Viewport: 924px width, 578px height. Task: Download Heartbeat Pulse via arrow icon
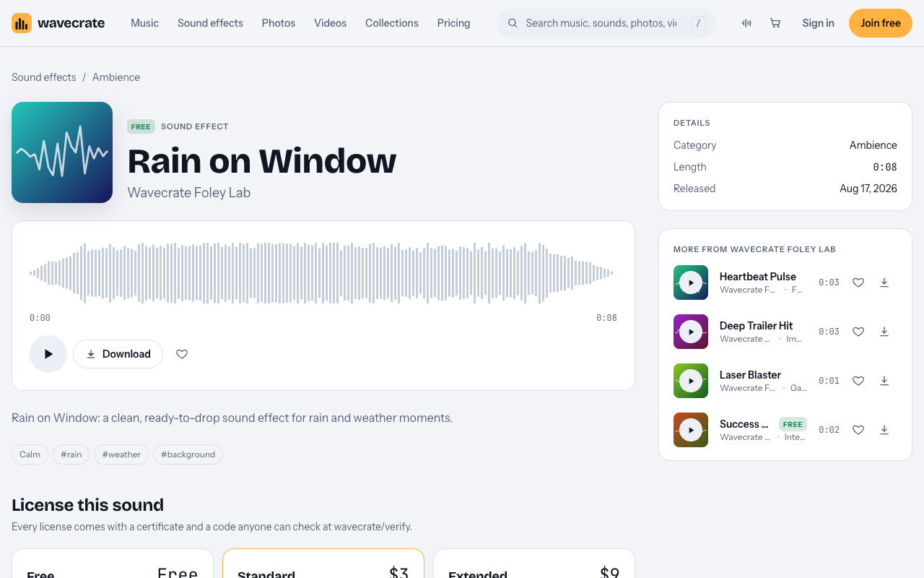[x=884, y=282]
